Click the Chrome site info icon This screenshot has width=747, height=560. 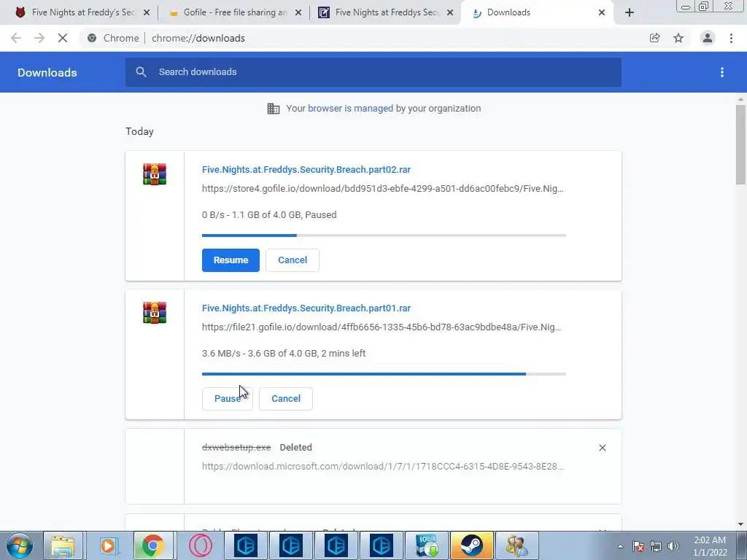[x=92, y=38]
